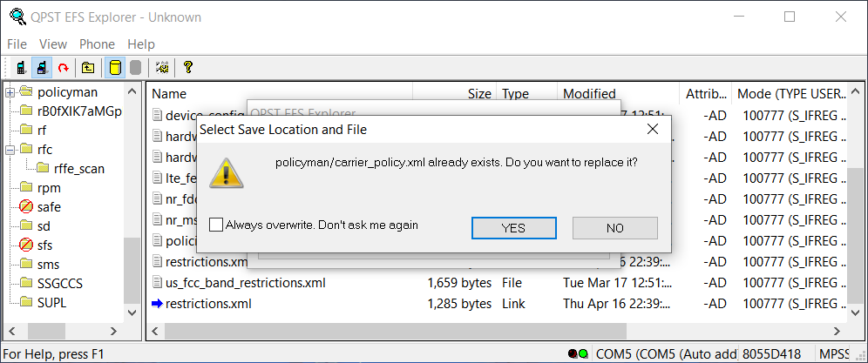
Task: Click the yellow cylinder storage icon
Action: (114, 68)
